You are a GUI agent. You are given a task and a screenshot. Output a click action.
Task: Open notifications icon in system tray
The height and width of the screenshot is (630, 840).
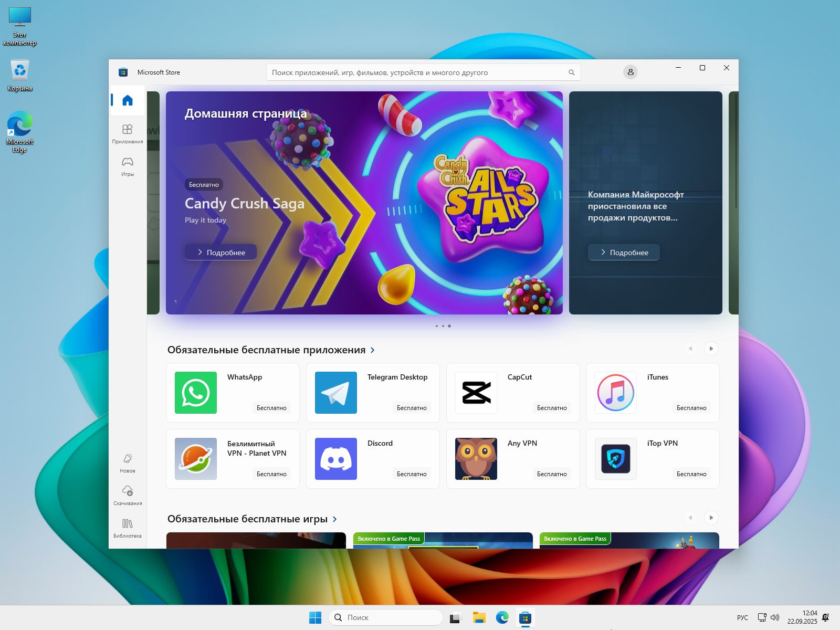click(826, 617)
